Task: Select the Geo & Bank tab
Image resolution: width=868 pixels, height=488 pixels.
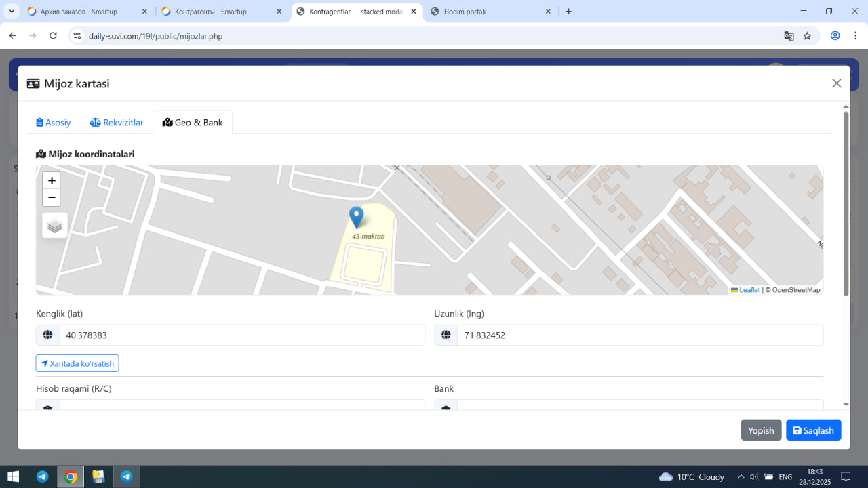Action: 193,123
